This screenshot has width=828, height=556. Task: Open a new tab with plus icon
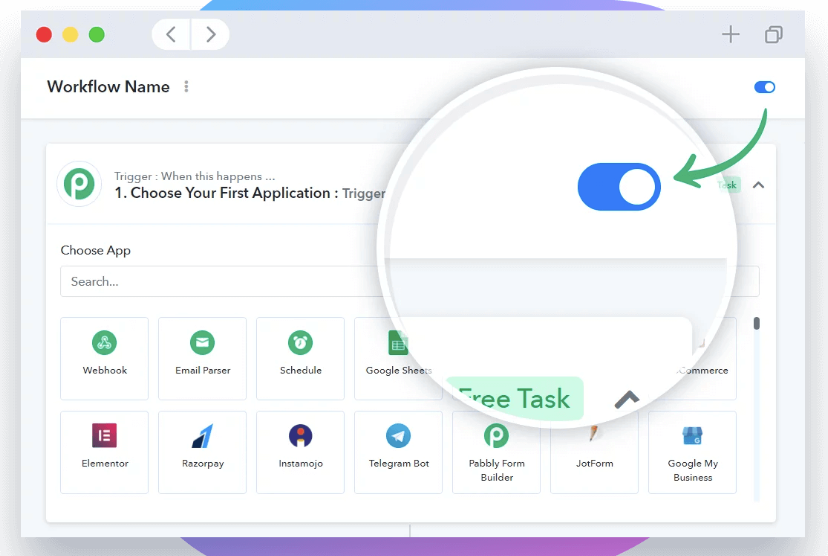(x=731, y=35)
